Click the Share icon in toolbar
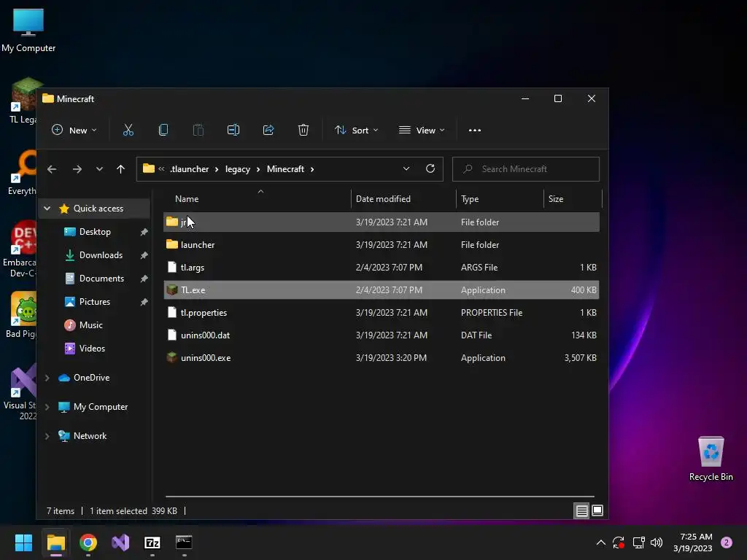Viewport: 747px width, 560px height. point(268,130)
